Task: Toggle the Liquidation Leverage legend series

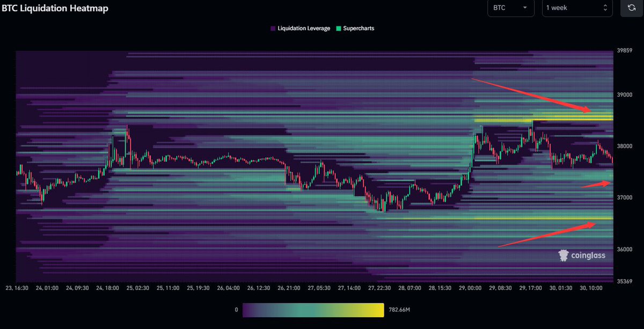Action: tap(301, 28)
